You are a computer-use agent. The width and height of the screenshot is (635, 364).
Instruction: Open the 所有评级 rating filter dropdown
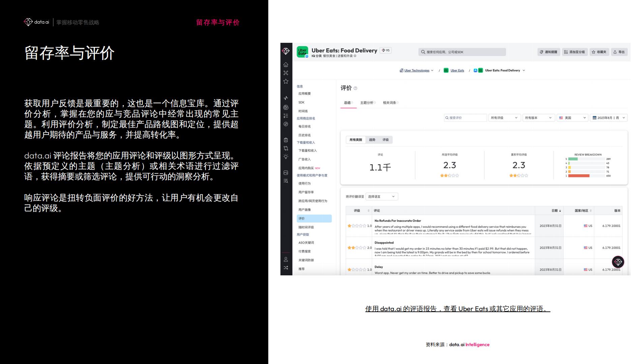[504, 118]
